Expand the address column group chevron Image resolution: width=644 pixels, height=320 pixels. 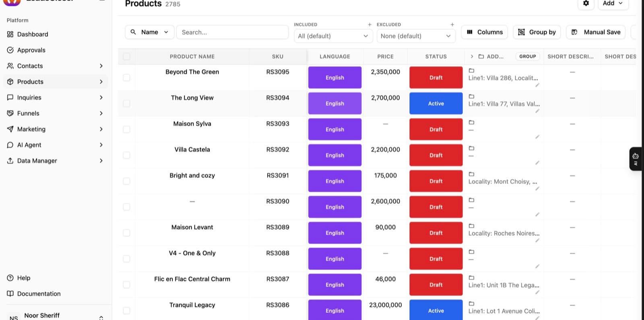pos(472,57)
